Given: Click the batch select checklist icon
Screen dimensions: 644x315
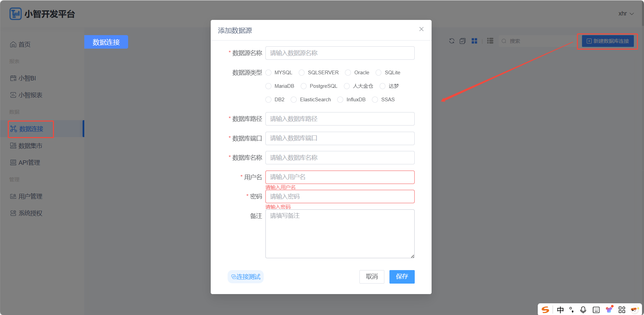Looking at the screenshot, I should tap(463, 41).
